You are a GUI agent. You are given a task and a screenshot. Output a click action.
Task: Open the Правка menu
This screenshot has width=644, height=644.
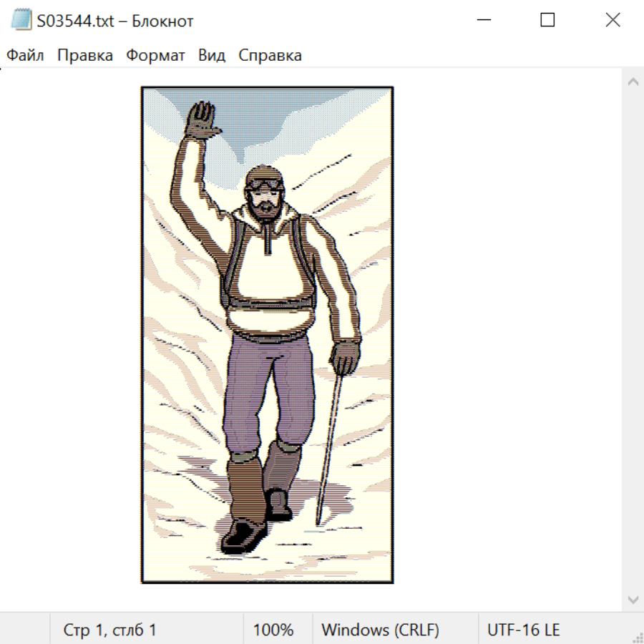click(x=85, y=56)
